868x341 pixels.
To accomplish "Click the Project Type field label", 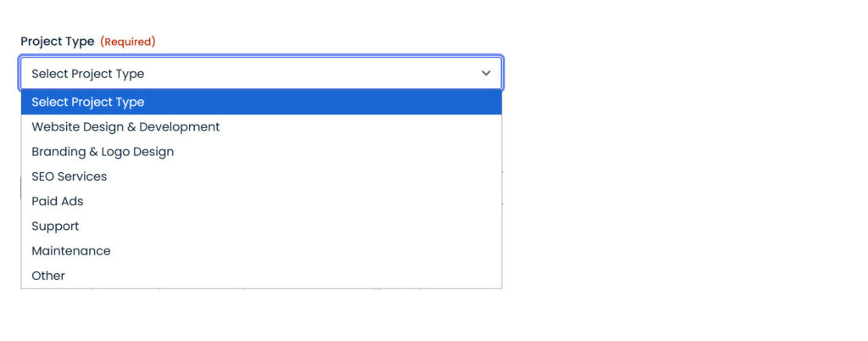I will (x=58, y=42).
